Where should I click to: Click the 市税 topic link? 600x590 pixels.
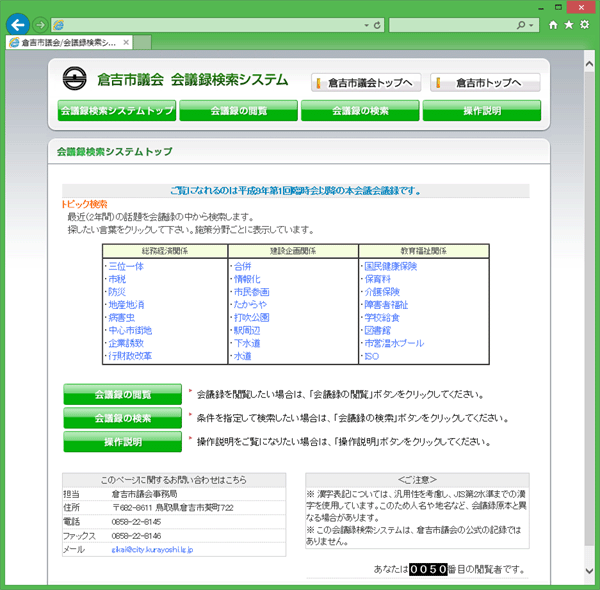click(x=117, y=279)
